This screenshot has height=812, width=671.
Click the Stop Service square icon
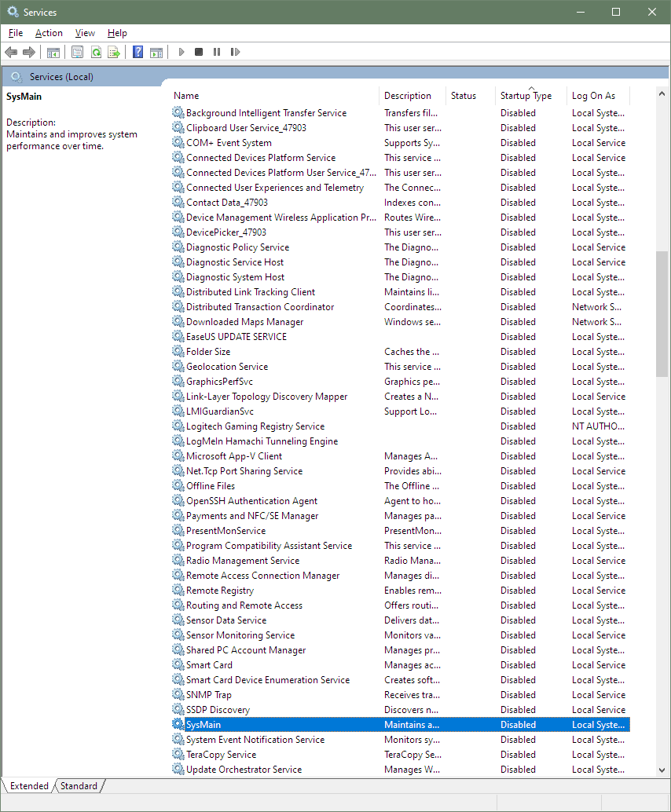tap(199, 52)
